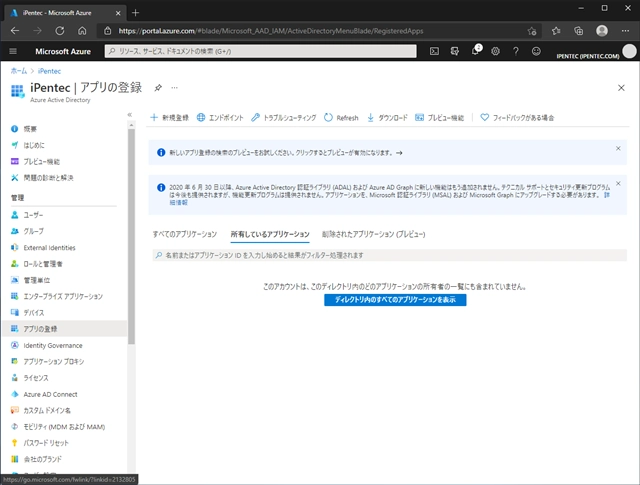Click the browser back arrow
The image size is (640, 485).
point(15,31)
